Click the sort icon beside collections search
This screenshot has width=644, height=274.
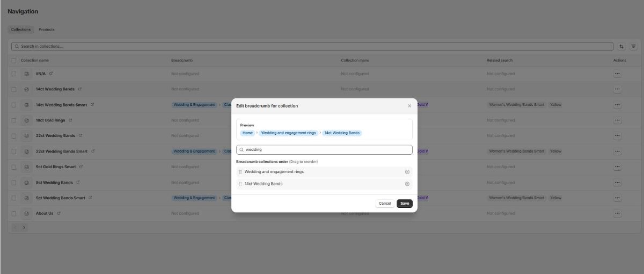621,47
